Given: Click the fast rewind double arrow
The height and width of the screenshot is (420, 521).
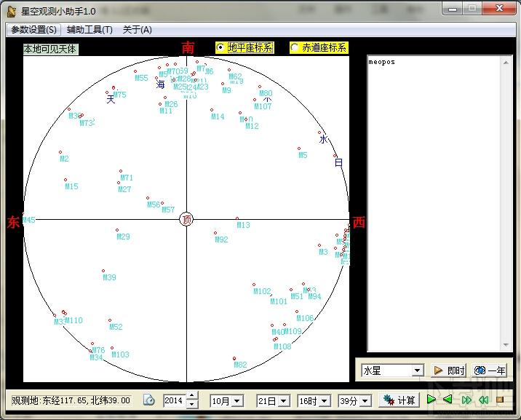Looking at the screenshot, I should click(x=483, y=400).
